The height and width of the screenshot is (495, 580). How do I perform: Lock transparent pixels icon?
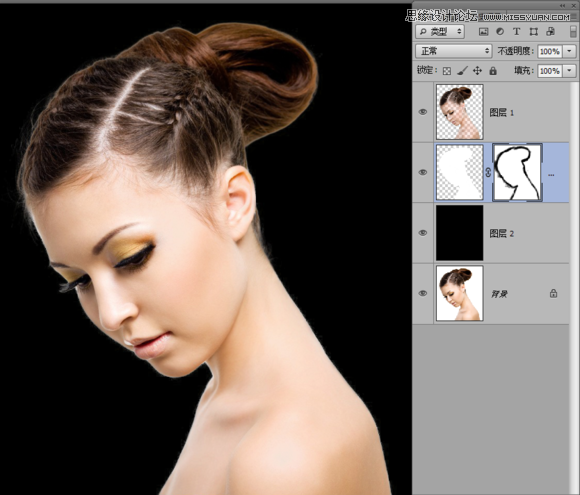pos(447,71)
